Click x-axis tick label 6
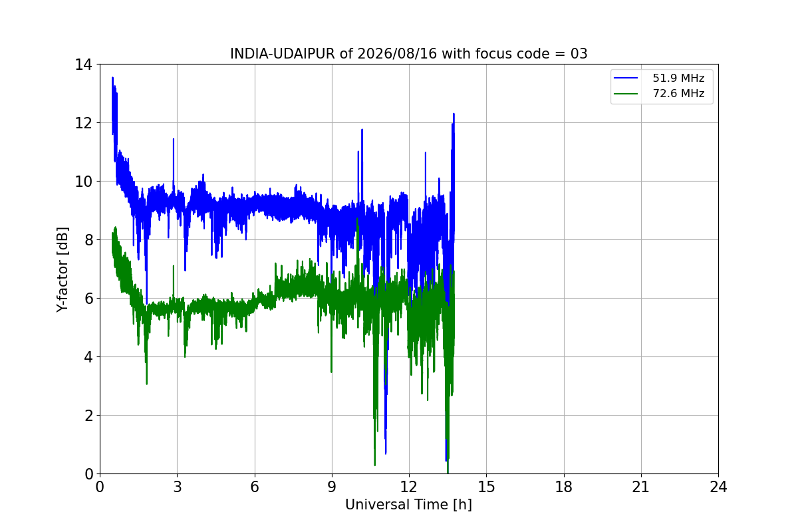Image resolution: width=798 pixels, height=532 pixels. pos(254,487)
